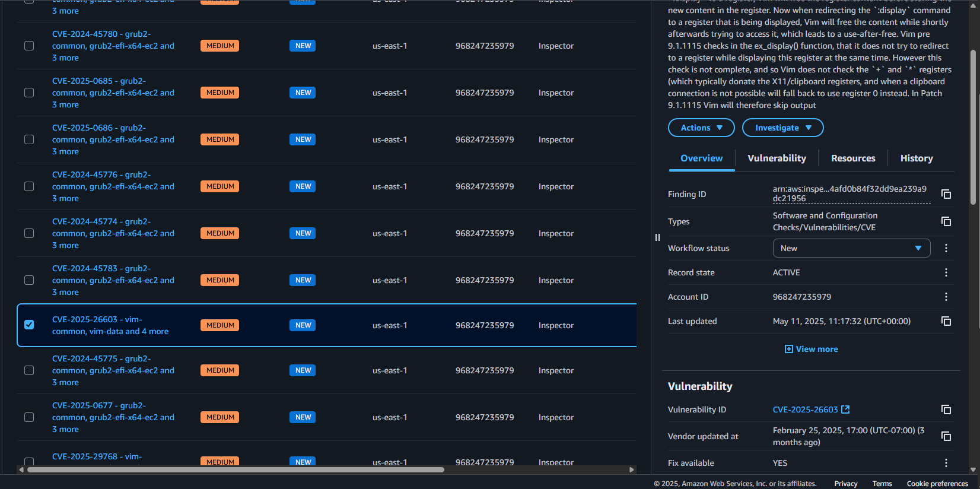Open more options for Record state
This screenshot has height=489, width=980.
[946, 272]
